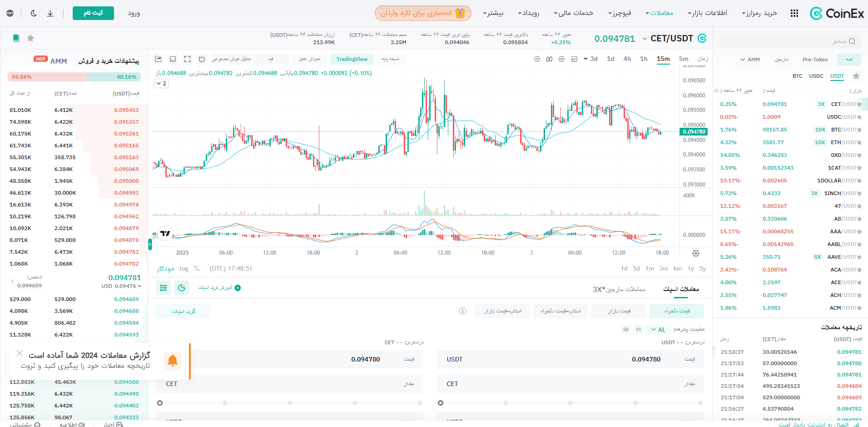868x427 pixels.
Task: Click the sell amount slider handle
Action: point(160,403)
